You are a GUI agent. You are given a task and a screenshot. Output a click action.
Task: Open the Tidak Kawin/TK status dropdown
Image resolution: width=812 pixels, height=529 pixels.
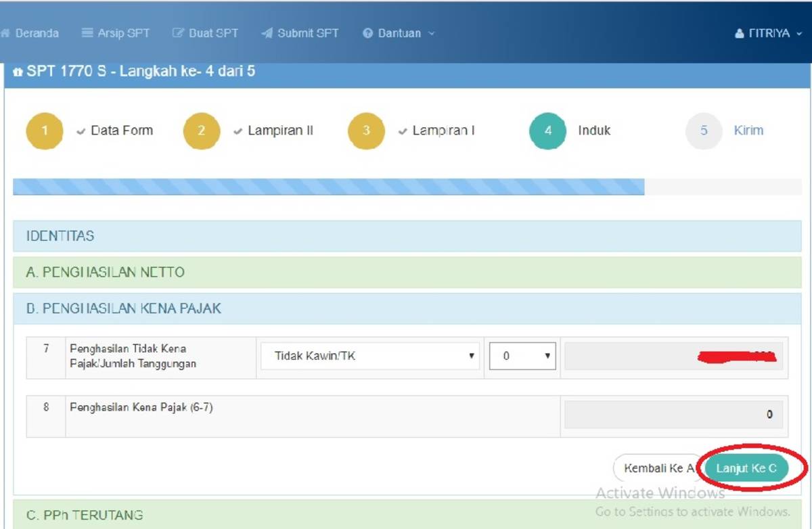(369, 356)
